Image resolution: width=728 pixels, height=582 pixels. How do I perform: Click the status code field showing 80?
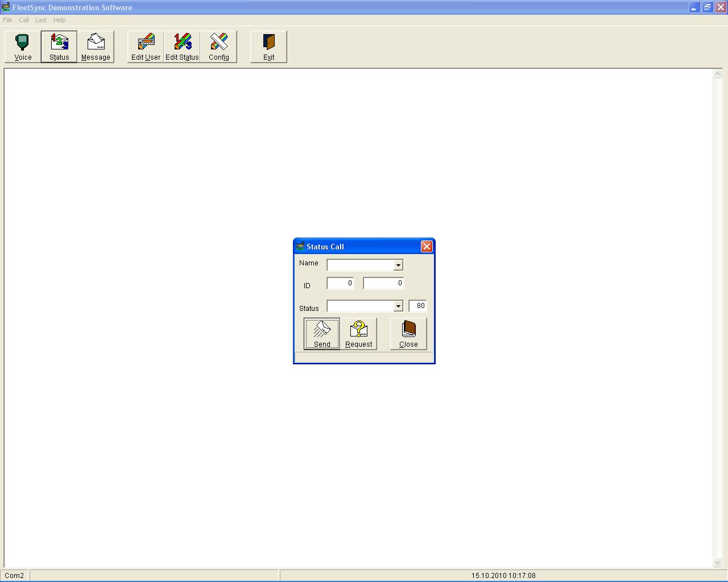click(417, 306)
